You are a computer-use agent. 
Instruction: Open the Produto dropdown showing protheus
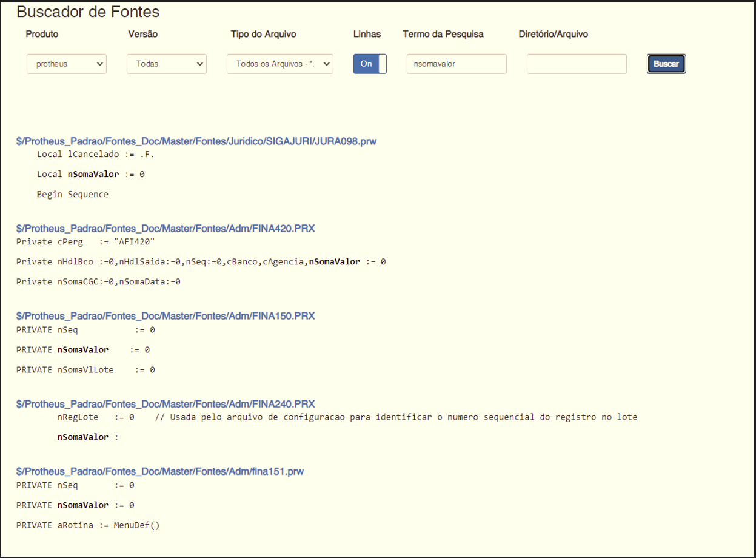coord(67,64)
